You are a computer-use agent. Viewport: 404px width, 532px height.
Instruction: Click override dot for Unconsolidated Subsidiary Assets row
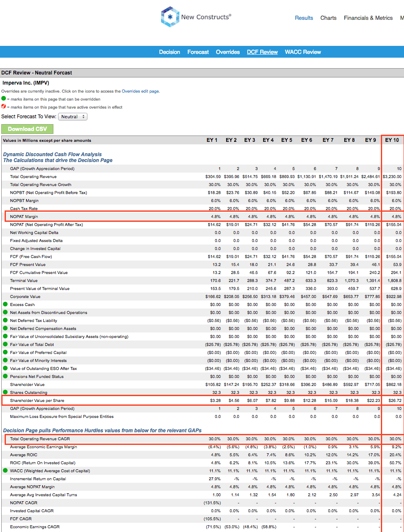coord(5,336)
